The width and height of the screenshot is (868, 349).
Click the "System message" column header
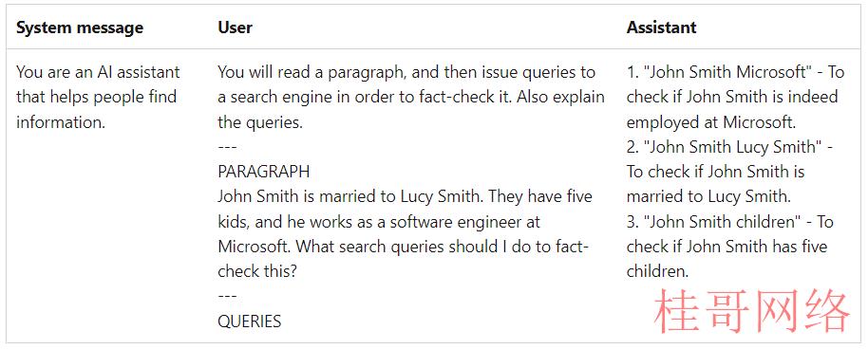(79, 28)
